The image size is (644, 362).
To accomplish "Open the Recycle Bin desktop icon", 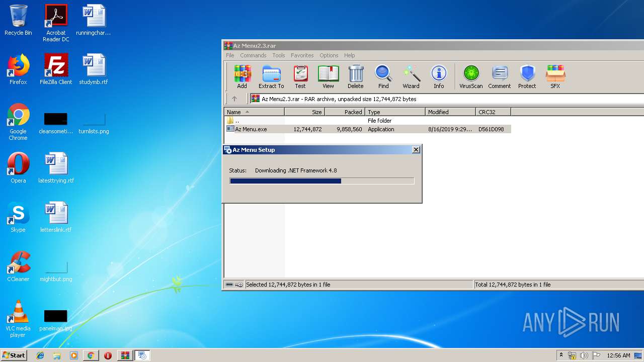I will (x=18, y=20).
